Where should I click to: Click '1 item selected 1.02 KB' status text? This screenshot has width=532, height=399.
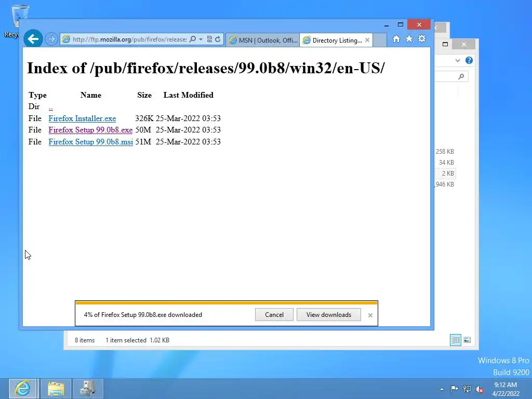137,340
